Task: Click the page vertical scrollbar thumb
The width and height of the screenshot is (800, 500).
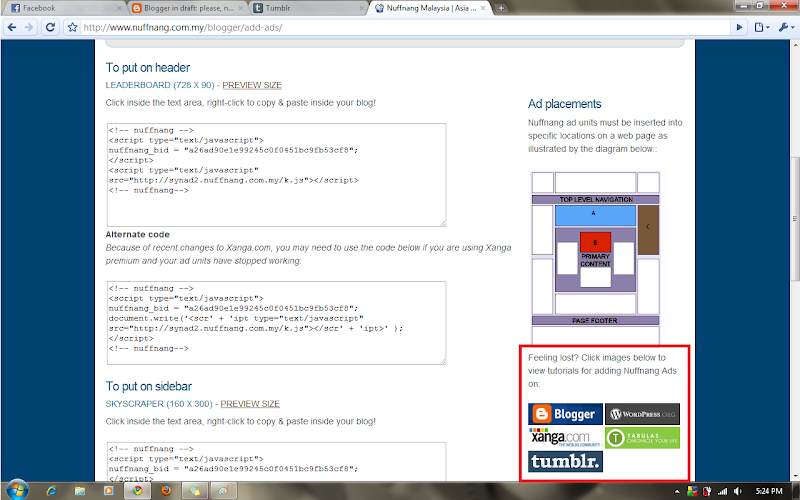Action: (794, 218)
